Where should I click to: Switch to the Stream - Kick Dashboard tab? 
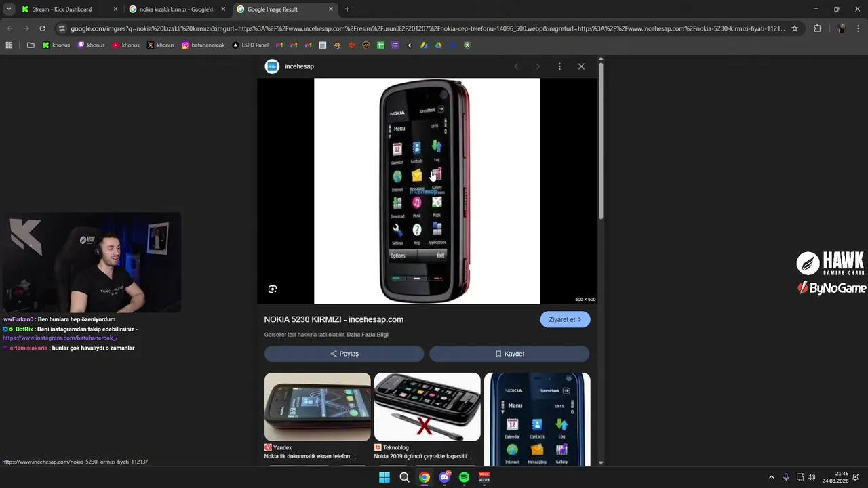click(x=62, y=9)
